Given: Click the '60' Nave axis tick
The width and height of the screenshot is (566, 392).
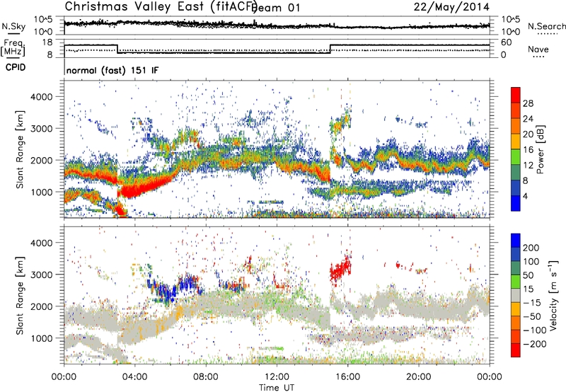Looking at the screenshot, I should pyautogui.click(x=507, y=42).
